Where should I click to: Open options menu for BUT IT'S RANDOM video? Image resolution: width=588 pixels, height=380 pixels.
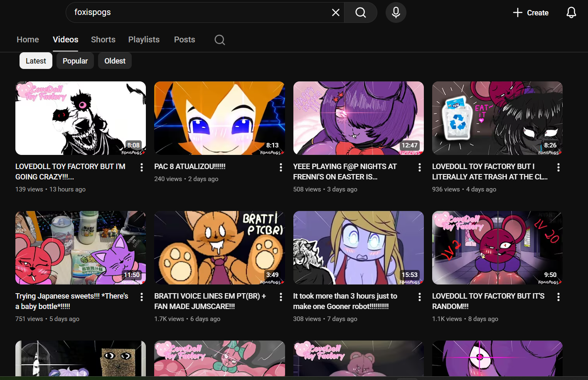pyautogui.click(x=558, y=297)
